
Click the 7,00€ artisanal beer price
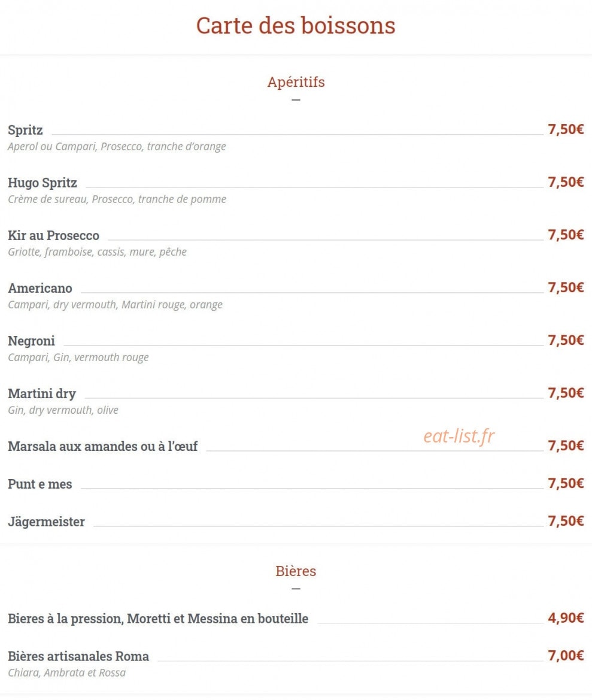pyautogui.click(x=566, y=655)
